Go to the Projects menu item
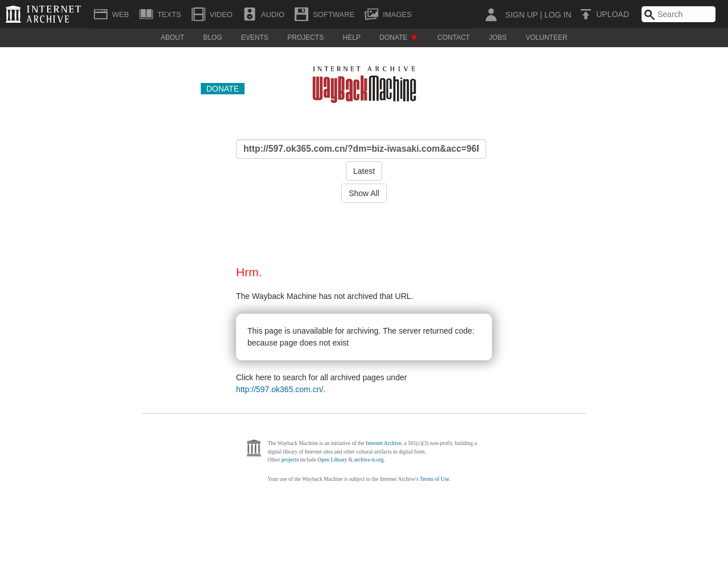Screen dimensions: 728x582 point(305,38)
